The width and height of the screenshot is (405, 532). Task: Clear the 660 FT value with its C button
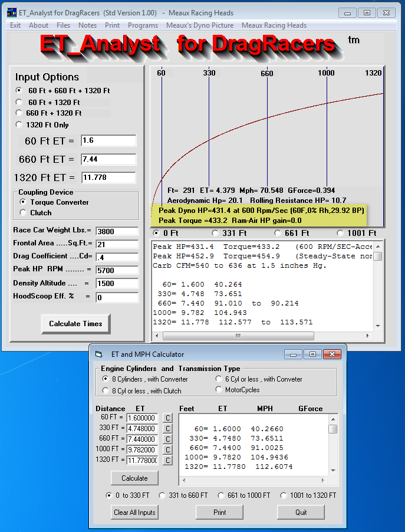tap(167, 439)
